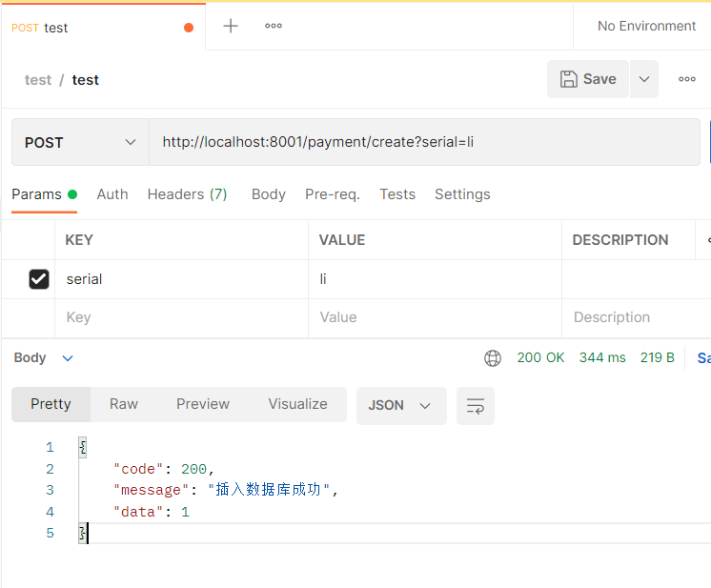The image size is (711, 588).
Task: Switch to the Auth tab
Action: 112,194
